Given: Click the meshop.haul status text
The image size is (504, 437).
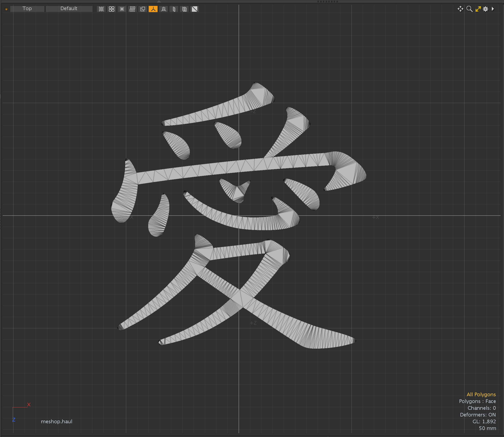Looking at the screenshot, I should 56,421.
